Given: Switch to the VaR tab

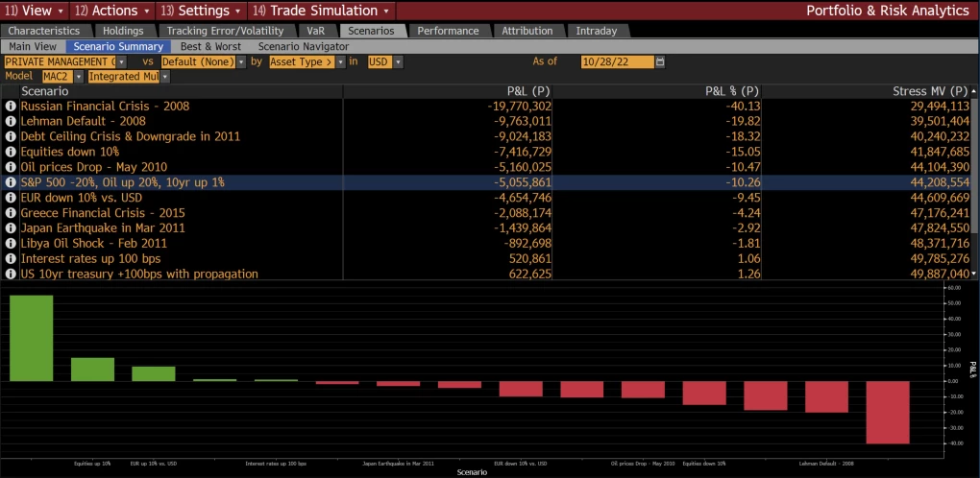Looking at the screenshot, I should (x=315, y=31).
